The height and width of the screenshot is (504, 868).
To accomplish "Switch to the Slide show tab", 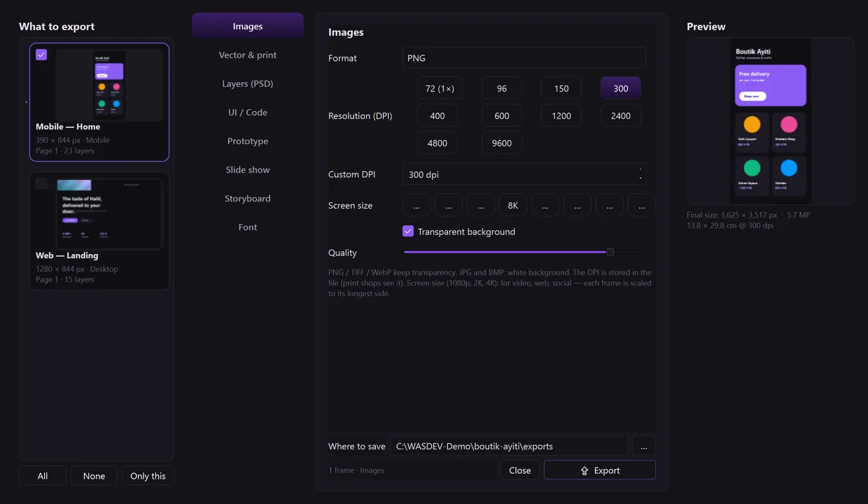I will [248, 169].
